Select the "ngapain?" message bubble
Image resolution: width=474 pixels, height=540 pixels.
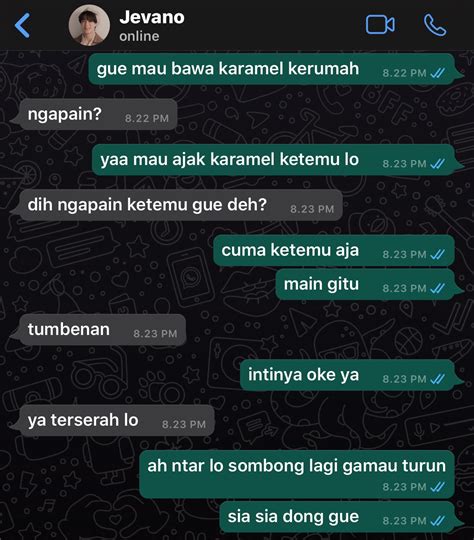coord(98,114)
